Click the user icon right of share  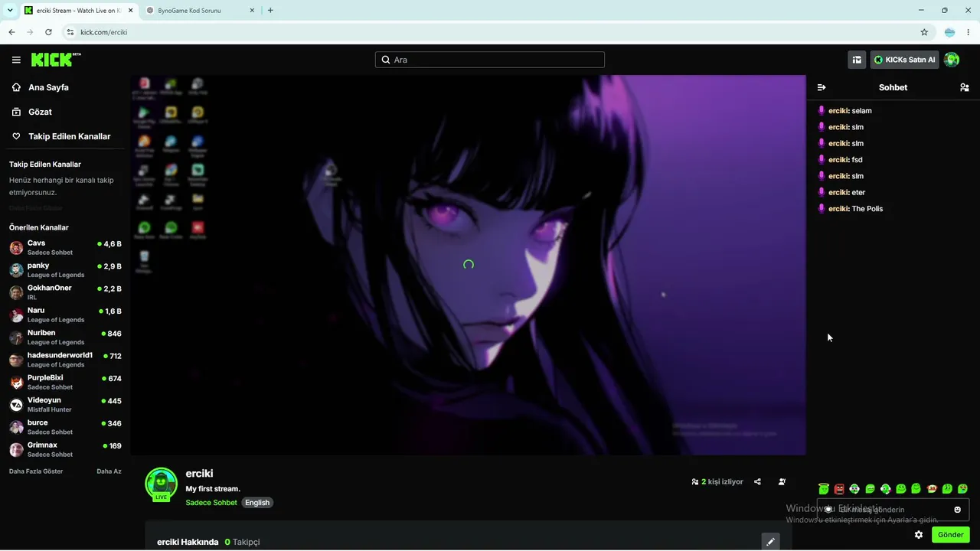(782, 482)
